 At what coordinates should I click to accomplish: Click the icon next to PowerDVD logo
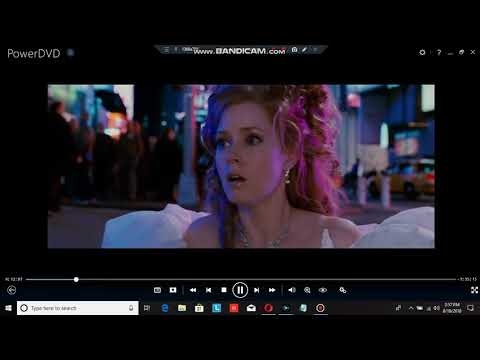point(71,53)
